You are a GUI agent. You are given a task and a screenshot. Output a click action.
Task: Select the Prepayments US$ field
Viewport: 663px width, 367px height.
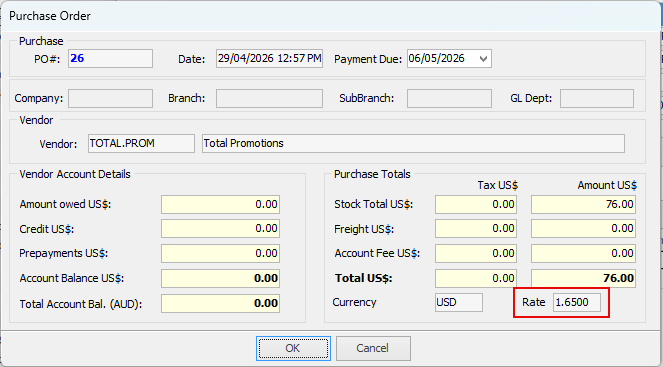coord(220,253)
